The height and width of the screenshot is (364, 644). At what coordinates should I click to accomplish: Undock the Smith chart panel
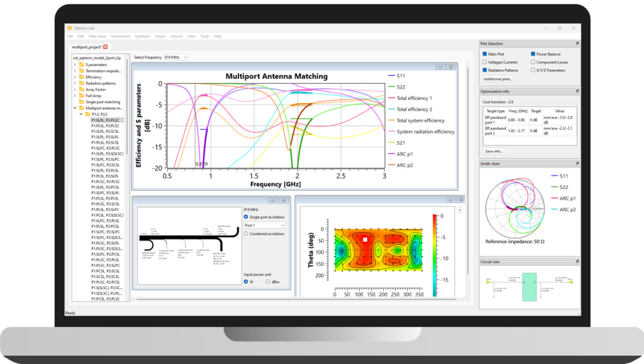tap(577, 163)
